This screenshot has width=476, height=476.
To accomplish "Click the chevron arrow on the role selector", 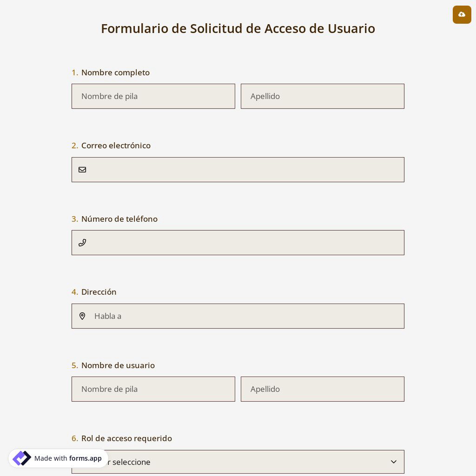I will pos(394,462).
